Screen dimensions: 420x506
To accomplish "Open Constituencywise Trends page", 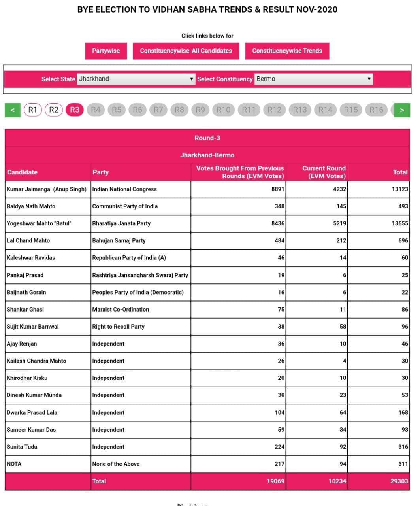I will [287, 51].
